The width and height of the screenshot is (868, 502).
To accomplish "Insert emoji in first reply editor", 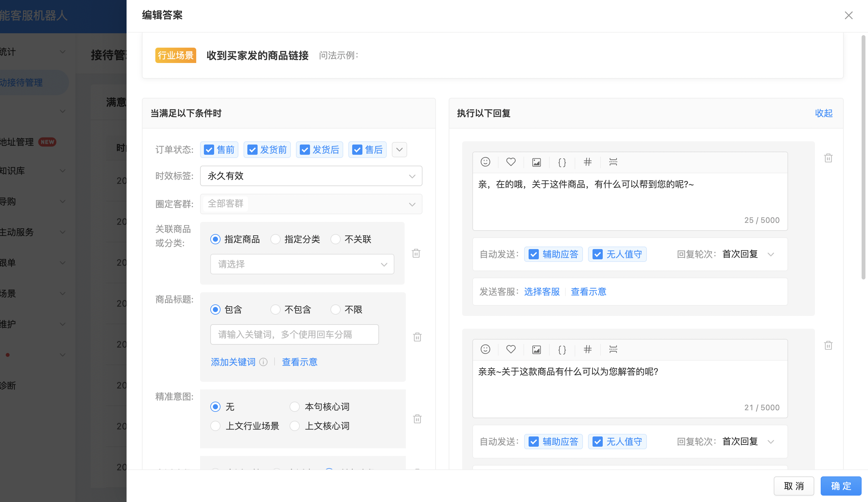I will click(485, 162).
